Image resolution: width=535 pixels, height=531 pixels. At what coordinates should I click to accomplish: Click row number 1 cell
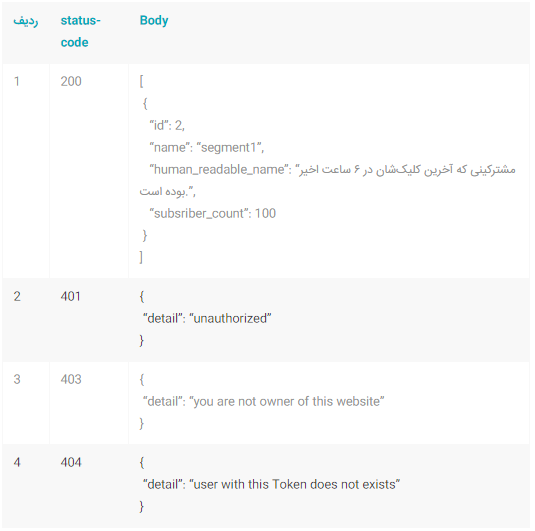coord(16,81)
